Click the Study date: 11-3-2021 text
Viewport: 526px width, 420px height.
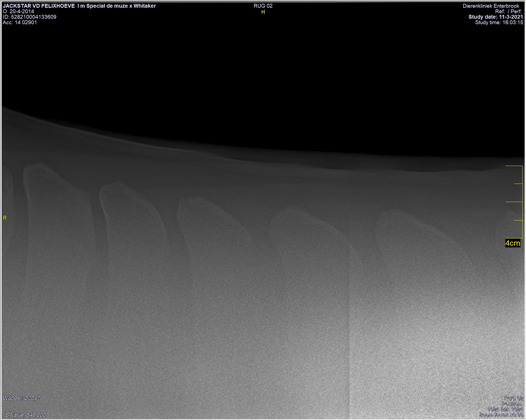pos(496,17)
